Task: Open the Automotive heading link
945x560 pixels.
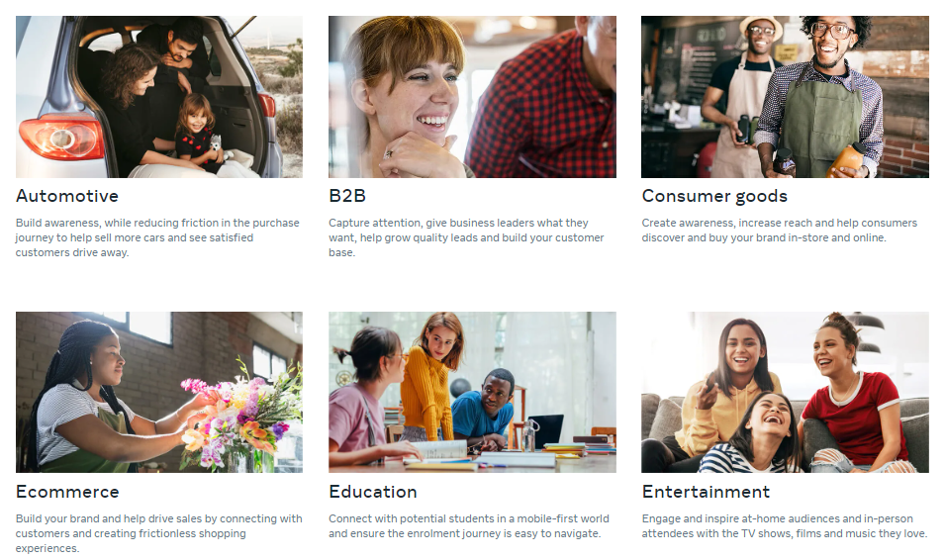Action: tap(67, 196)
